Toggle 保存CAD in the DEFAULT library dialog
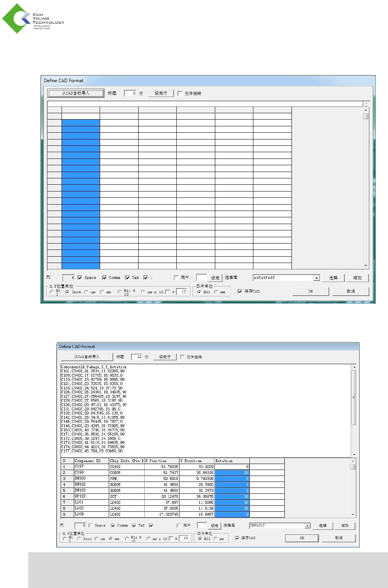The width and height of the screenshot is (388, 588). tap(237, 538)
